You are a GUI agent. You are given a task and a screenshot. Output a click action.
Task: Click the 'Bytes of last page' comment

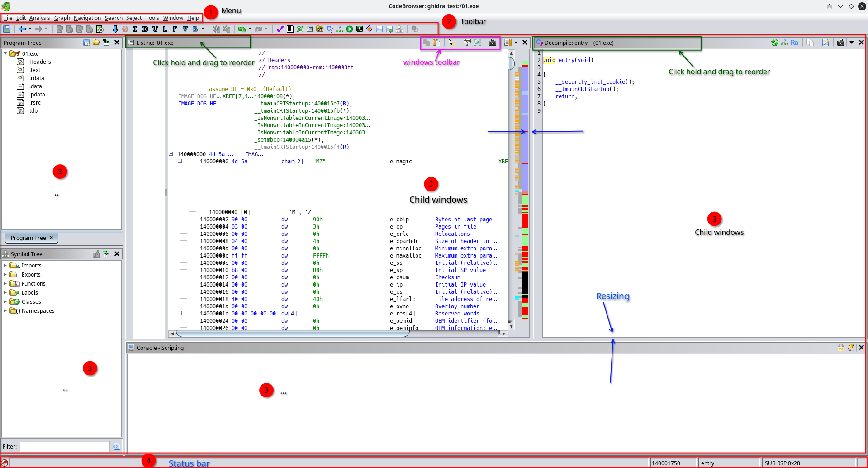[x=463, y=220]
